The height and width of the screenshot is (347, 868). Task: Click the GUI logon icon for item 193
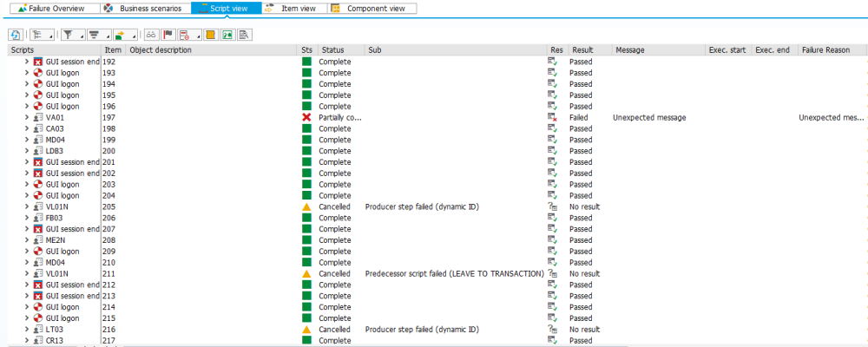(x=38, y=73)
